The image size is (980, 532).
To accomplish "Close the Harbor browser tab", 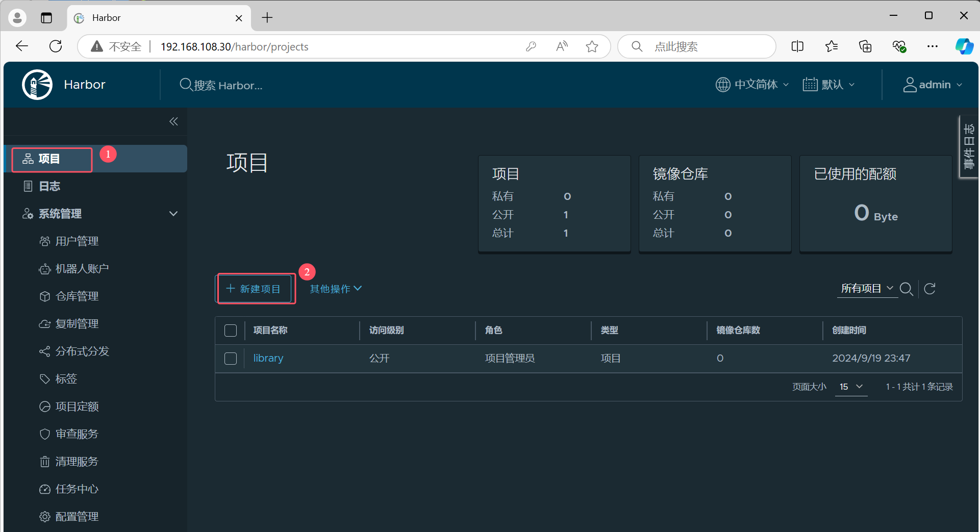I will pyautogui.click(x=239, y=18).
